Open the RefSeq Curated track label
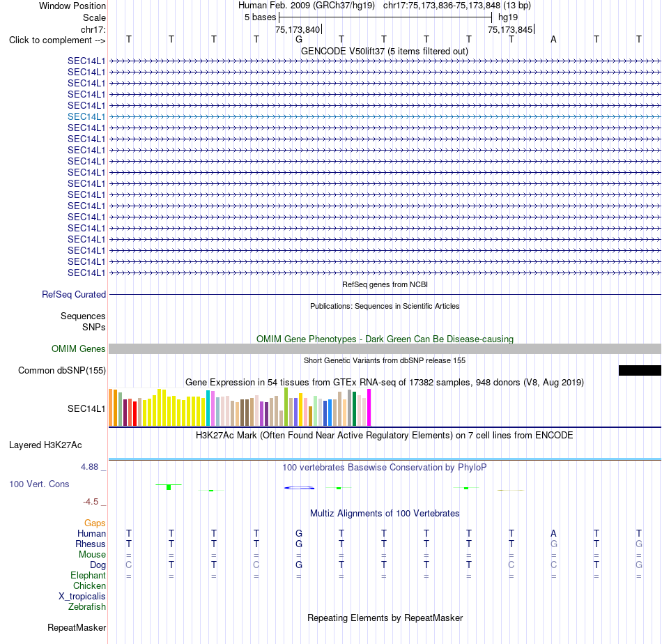 [74, 294]
